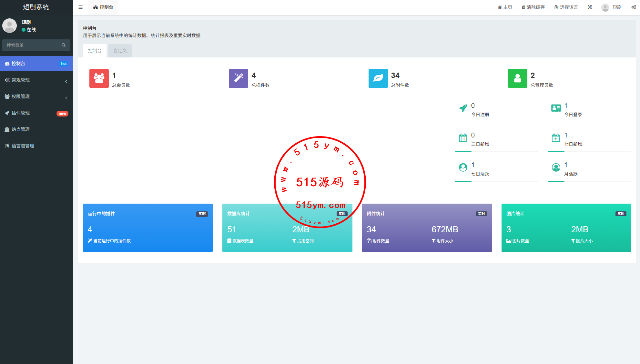This screenshot has height=364, width=640.
Task: Click the calendar icon for 三日新增
Action: coord(463,138)
